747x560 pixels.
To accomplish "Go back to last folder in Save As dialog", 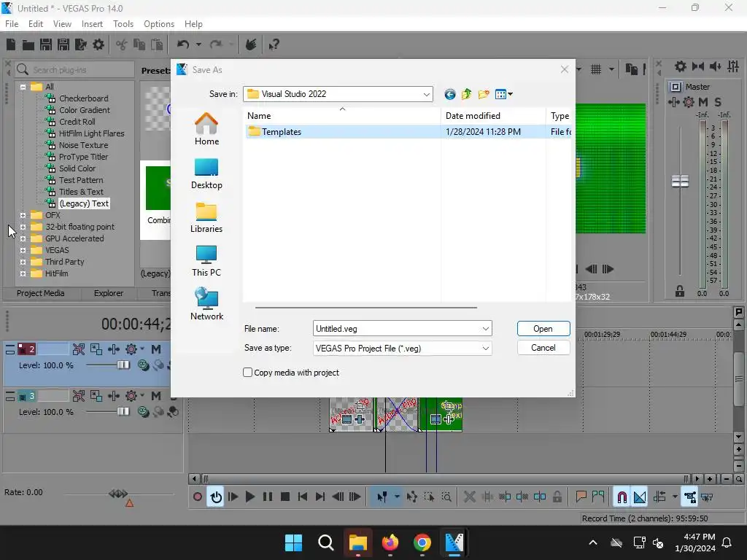I will (449, 94).
